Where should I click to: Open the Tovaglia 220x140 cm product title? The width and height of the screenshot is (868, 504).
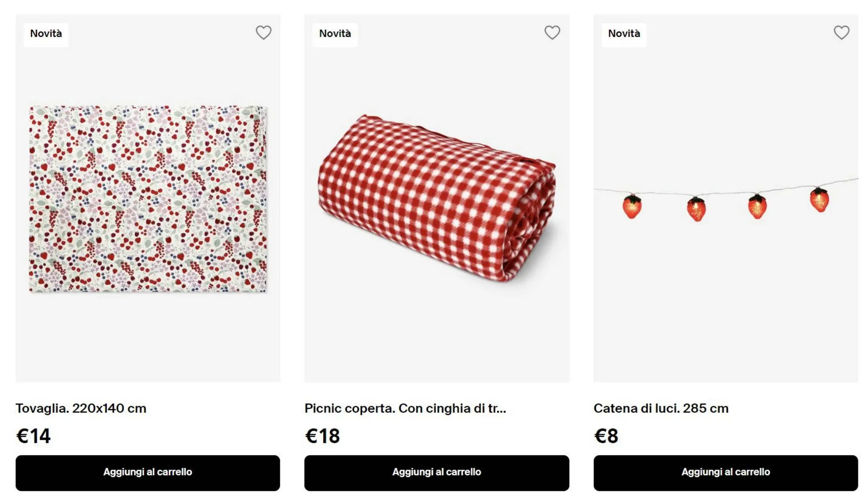pyautogui.click(x=81, y=408)
